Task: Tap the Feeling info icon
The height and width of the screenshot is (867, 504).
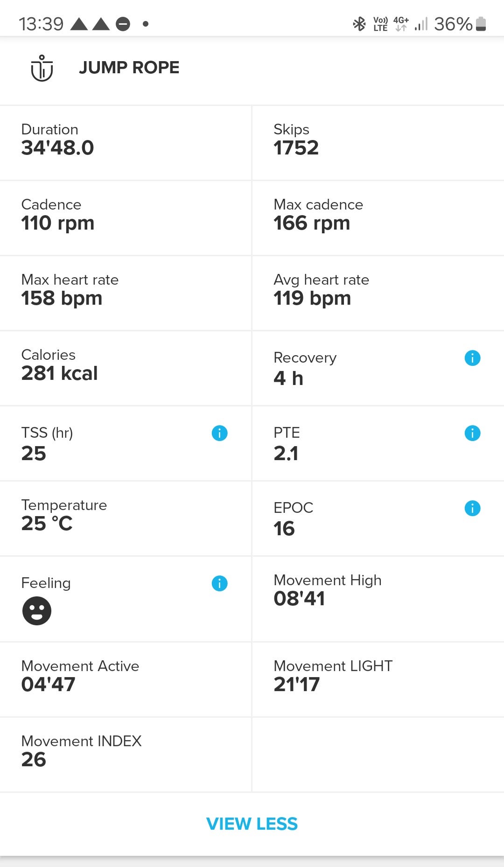Action: (x=219, y=583)
